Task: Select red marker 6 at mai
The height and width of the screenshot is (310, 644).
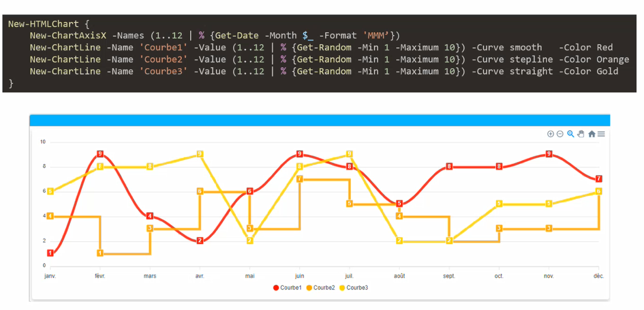Action: pyautogui.click(x=250, y=191)
